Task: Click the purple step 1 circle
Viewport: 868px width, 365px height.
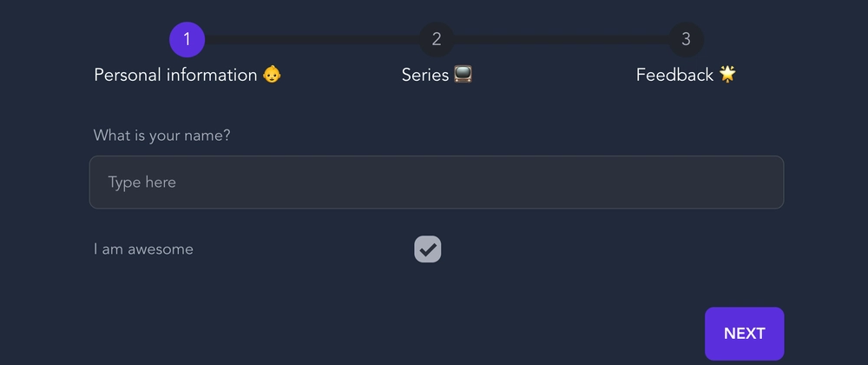Action: (187, 39)
